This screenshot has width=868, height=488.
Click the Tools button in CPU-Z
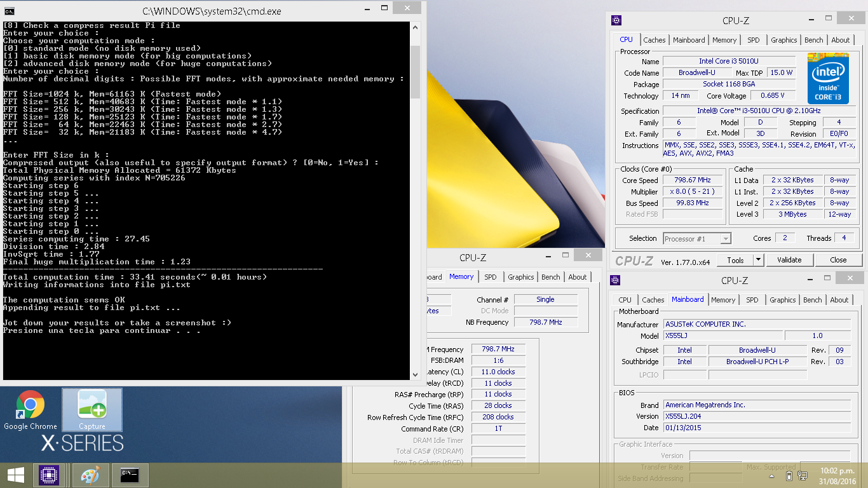click(x=735, y=260)
